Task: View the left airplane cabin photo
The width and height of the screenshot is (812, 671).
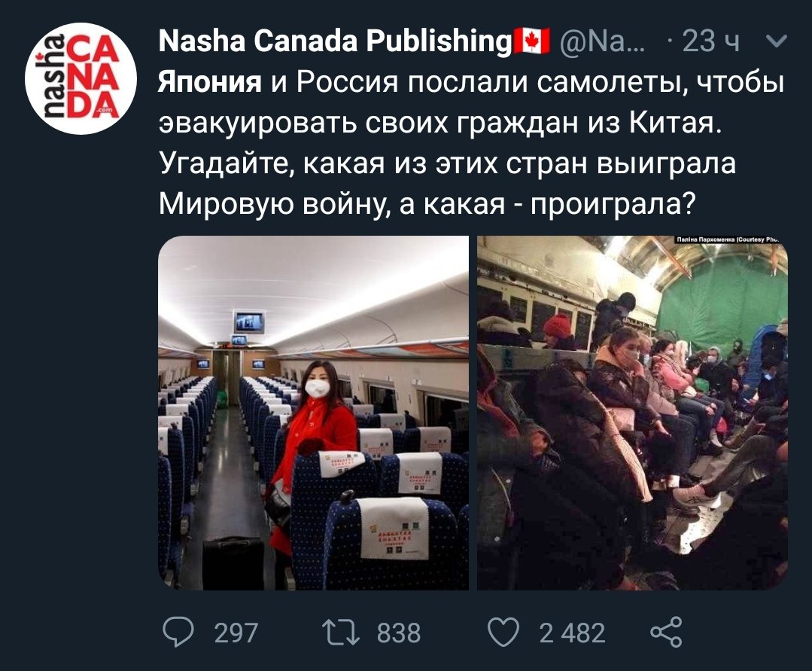Action: click(x=313, y=413)
